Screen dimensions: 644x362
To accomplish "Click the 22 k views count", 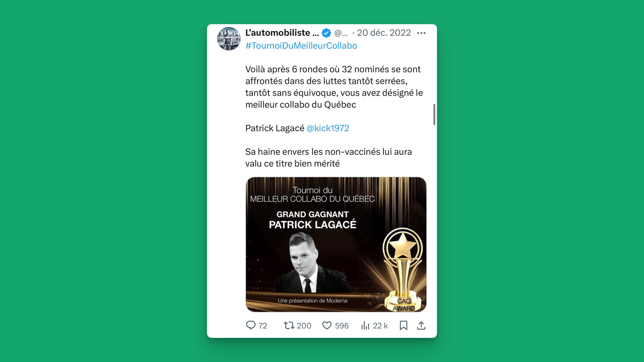I will 380,326.
